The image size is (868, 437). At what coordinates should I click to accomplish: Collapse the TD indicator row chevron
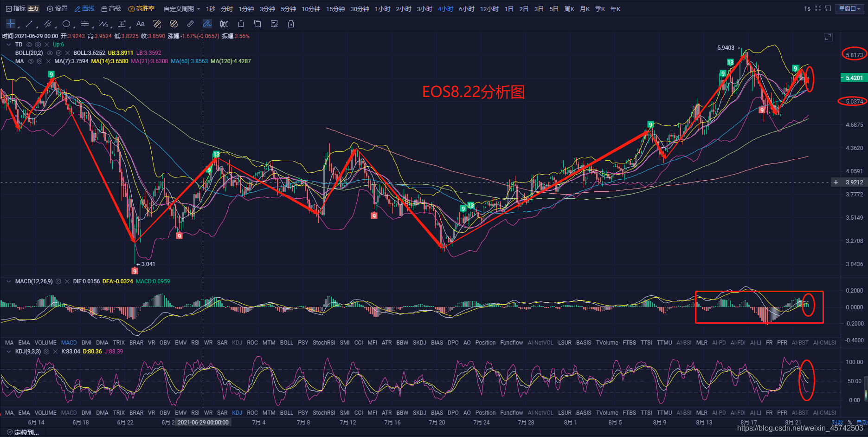[x=9, y=45]
